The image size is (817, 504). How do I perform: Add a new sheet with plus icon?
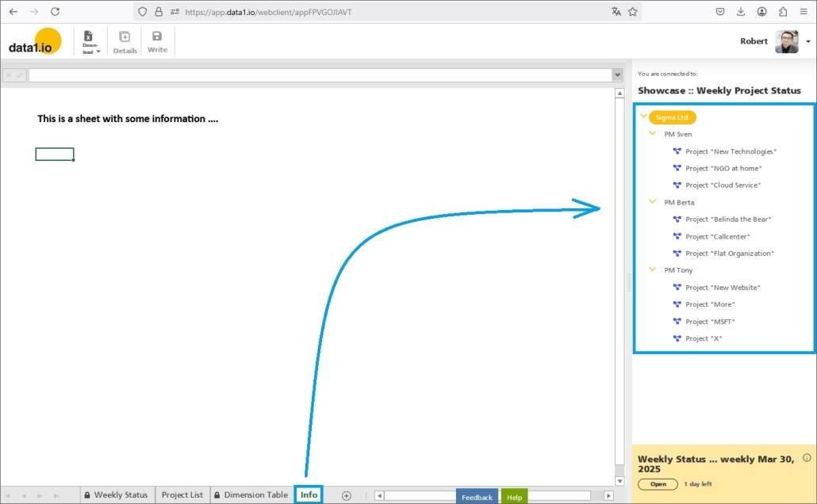tap(346, 495)
